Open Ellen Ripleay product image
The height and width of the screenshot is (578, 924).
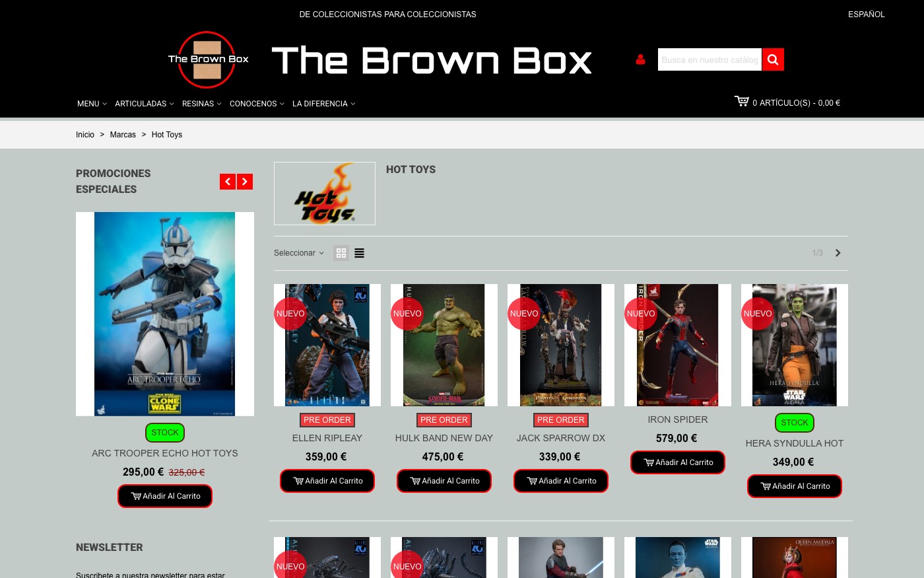(x=327, y=345)
